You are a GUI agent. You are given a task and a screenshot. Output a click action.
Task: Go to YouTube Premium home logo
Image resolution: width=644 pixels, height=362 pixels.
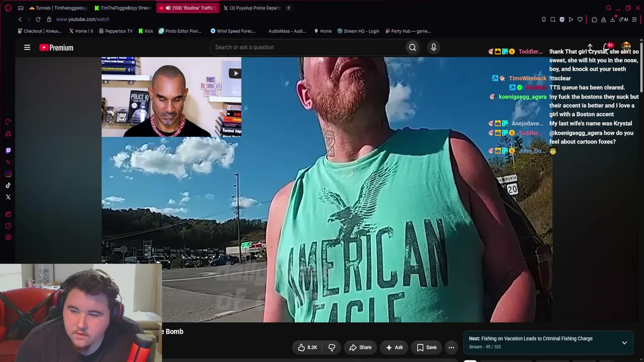[x=56, y=48]
